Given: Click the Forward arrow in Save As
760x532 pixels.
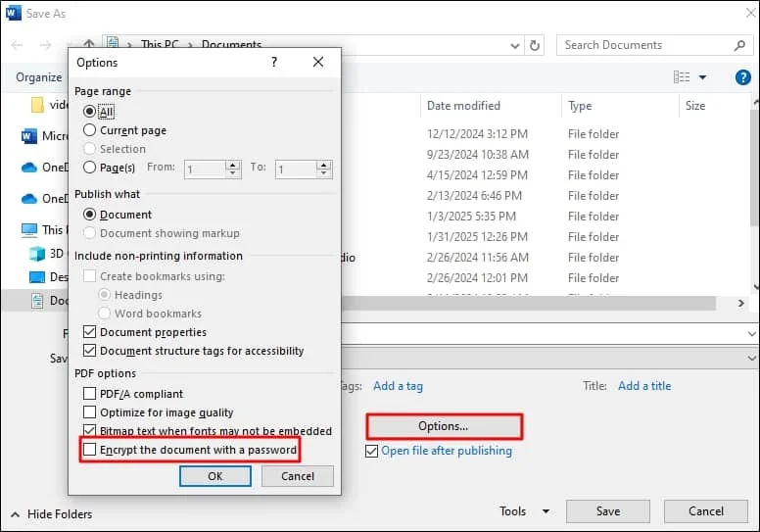Looking at the screenshot, I should click(46, 45).
